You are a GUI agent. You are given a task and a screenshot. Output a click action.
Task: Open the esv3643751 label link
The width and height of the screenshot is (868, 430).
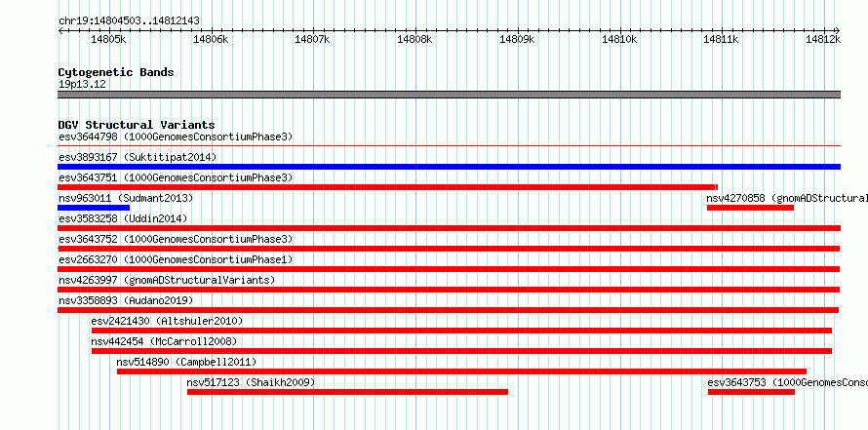pos(176,177)
